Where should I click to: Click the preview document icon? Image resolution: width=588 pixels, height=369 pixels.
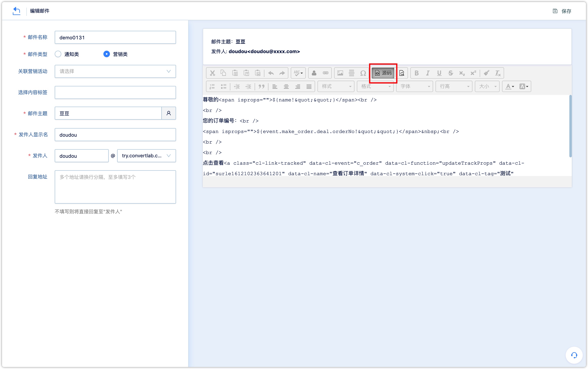pyautogui.click(x=402, y=73)
